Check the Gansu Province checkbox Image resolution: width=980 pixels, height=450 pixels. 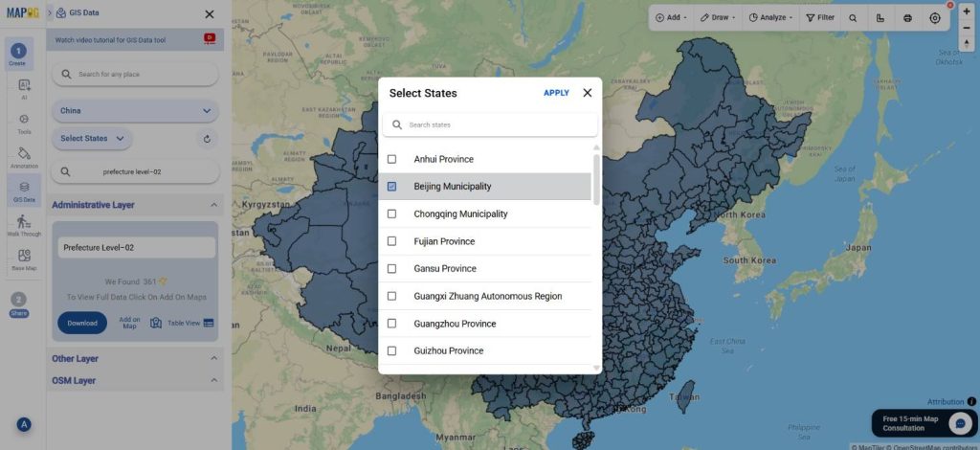point(391,268)
